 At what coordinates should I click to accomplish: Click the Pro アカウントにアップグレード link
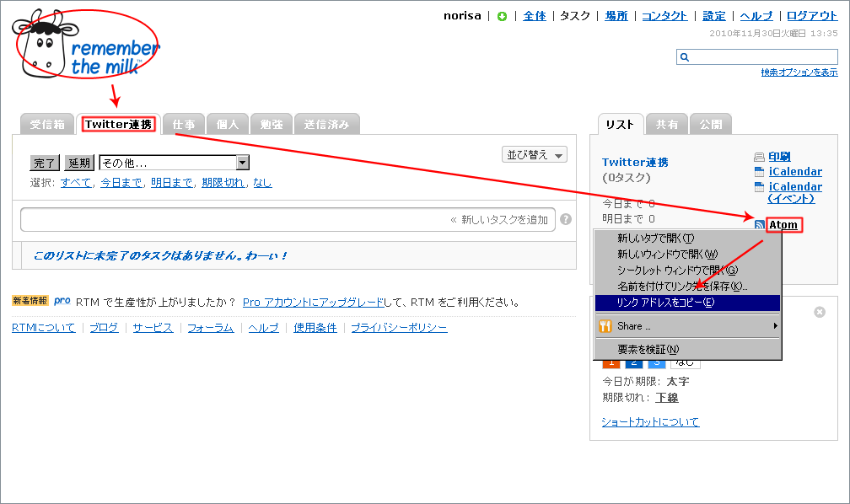pos(314,303)
